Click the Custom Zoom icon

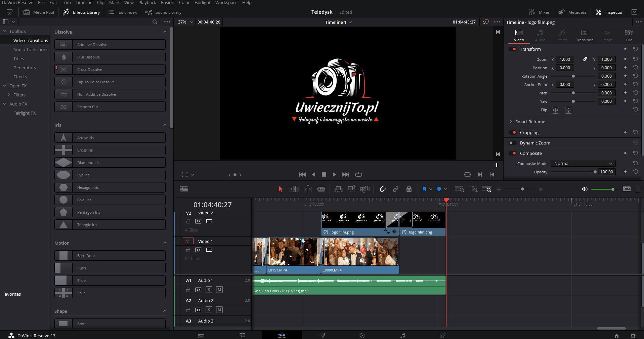486,189
